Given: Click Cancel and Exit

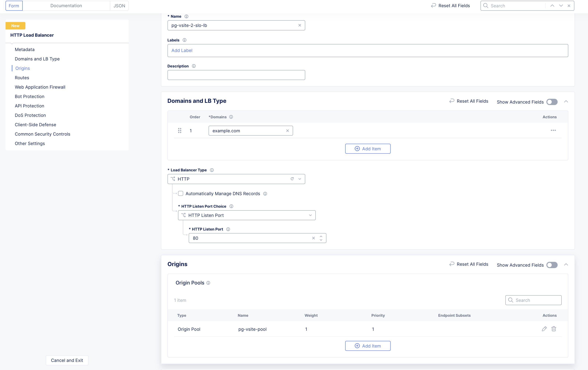Looking at the screenshot, I should [67, 360].
